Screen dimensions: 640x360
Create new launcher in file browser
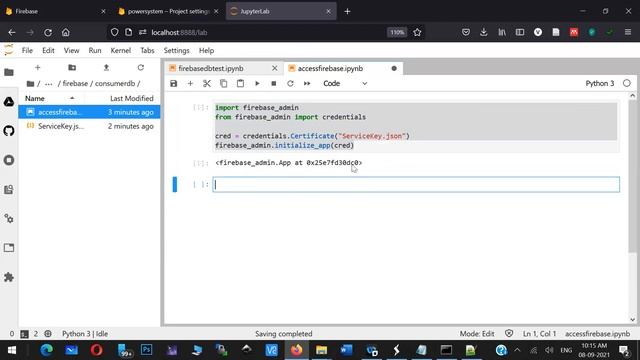(38, 67)
